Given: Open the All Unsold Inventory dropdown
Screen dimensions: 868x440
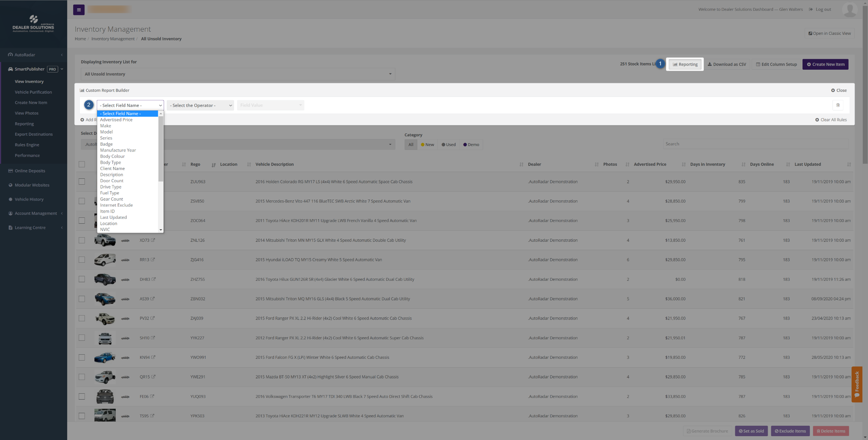Looking at the screenshot, I should 238,74.
